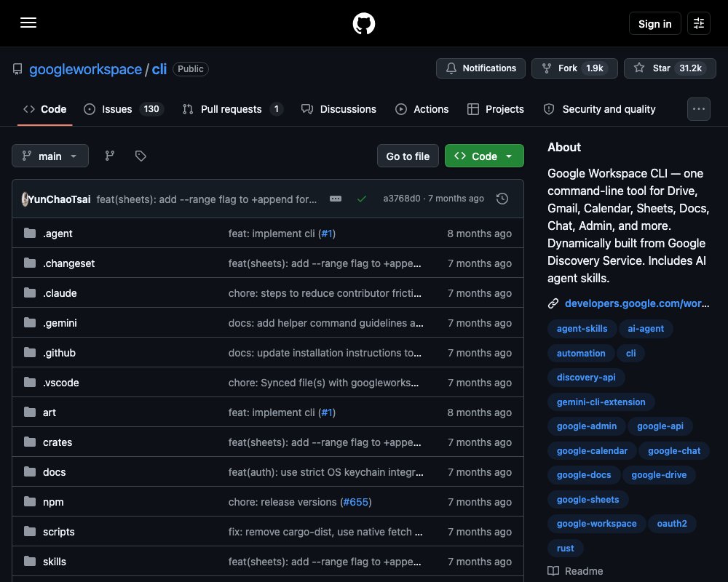The width and height of the screenshot is (728, 582).
Task: Open issue #655 link in npm row
Action: (356, 502)
